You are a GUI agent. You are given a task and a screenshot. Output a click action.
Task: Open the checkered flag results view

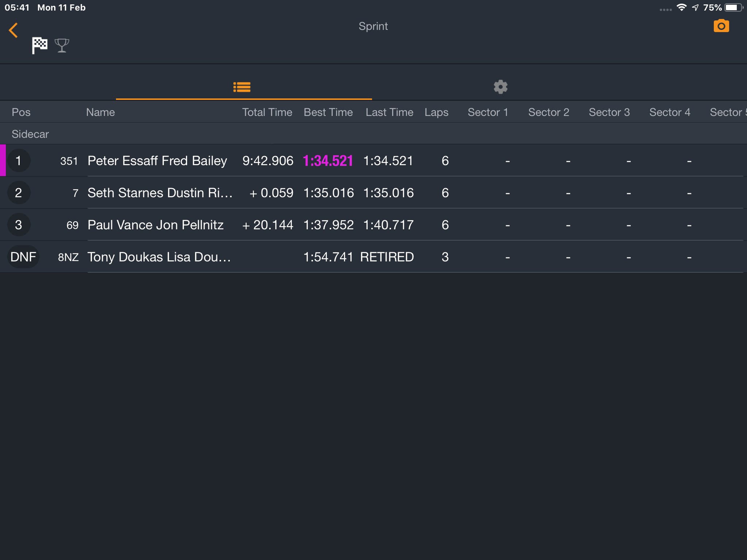click(39, 46)
